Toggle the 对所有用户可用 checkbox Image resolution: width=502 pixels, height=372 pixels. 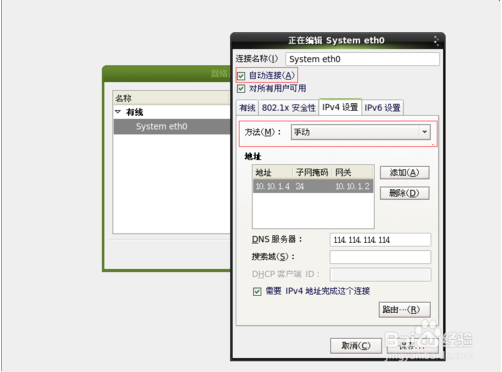coord(241,89)
